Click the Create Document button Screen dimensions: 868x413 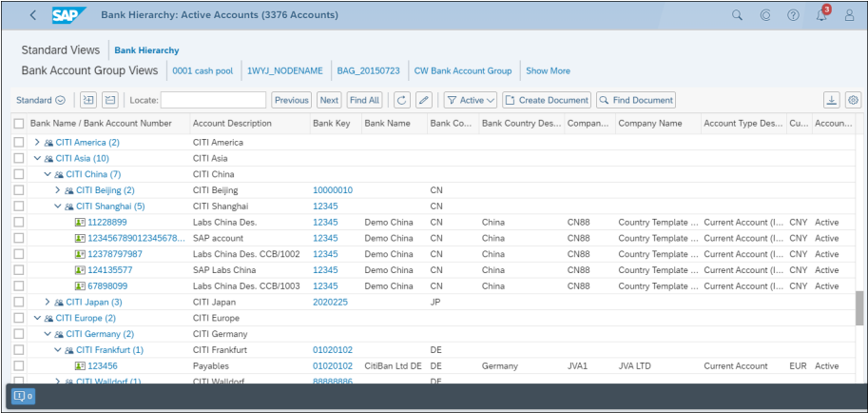(x=547, y=100)
